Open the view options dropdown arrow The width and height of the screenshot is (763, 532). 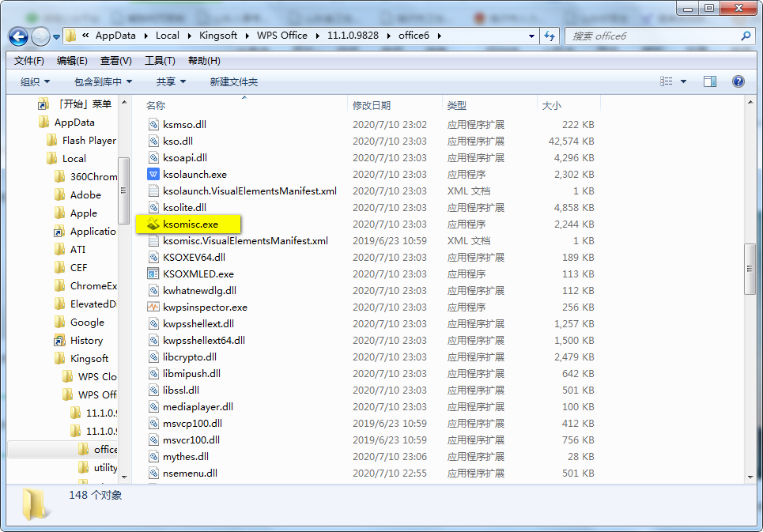click(x=683, y=81)
